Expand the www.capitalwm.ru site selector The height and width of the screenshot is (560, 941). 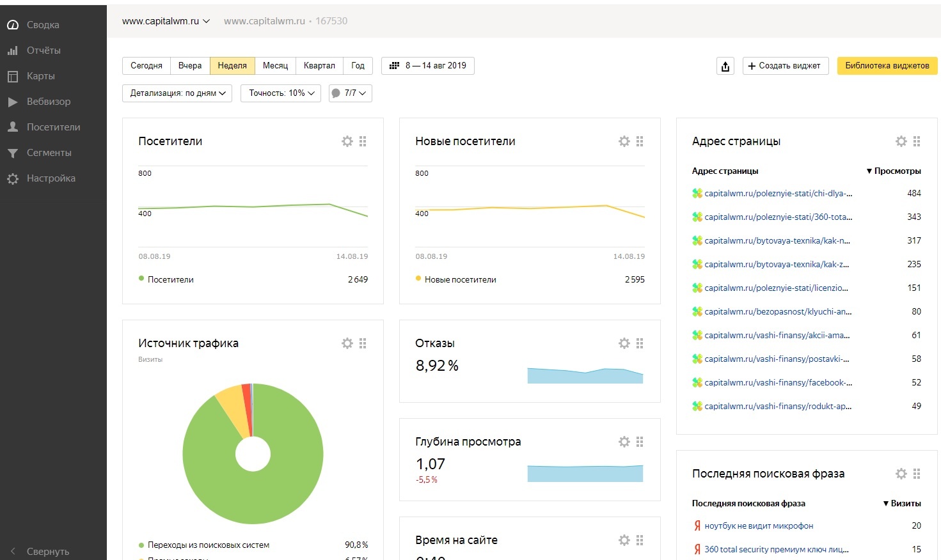coord(166,21)
